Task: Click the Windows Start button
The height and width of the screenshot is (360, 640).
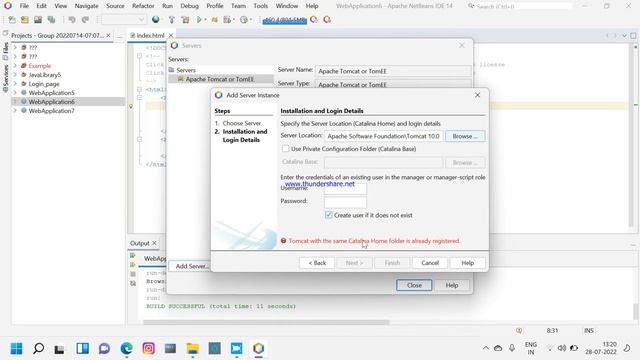Action: pos(16,348)
